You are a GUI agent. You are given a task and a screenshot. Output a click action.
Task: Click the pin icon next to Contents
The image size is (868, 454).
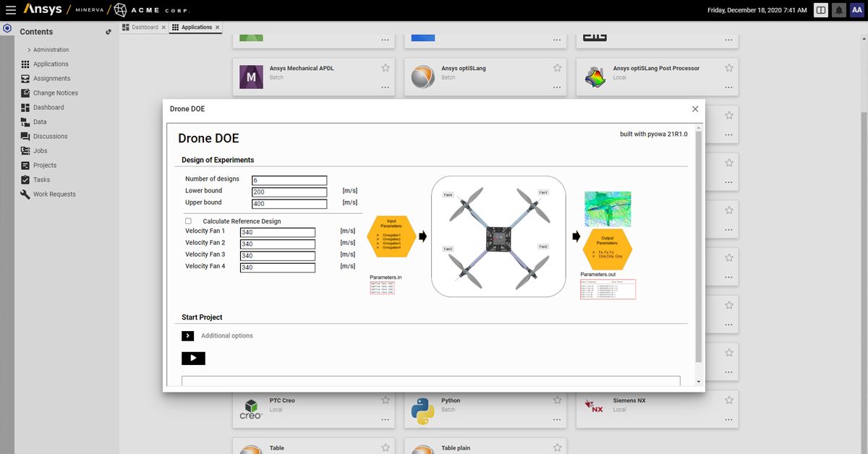pos(109,32)
